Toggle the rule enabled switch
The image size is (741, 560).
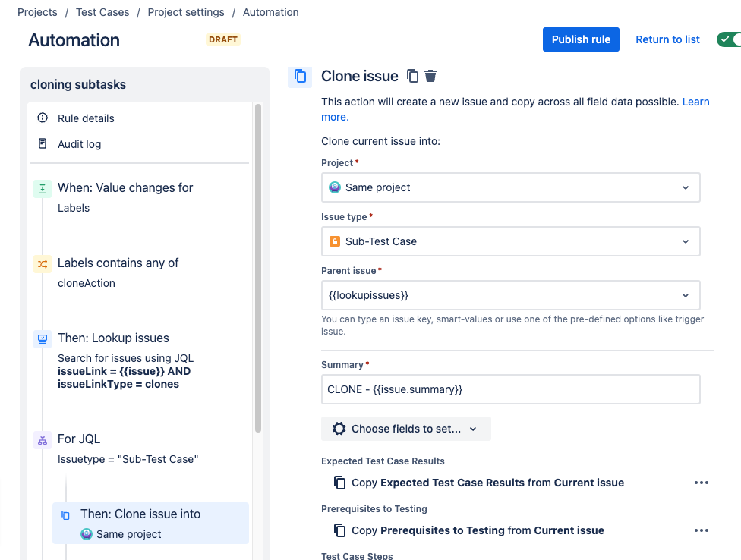729,39
